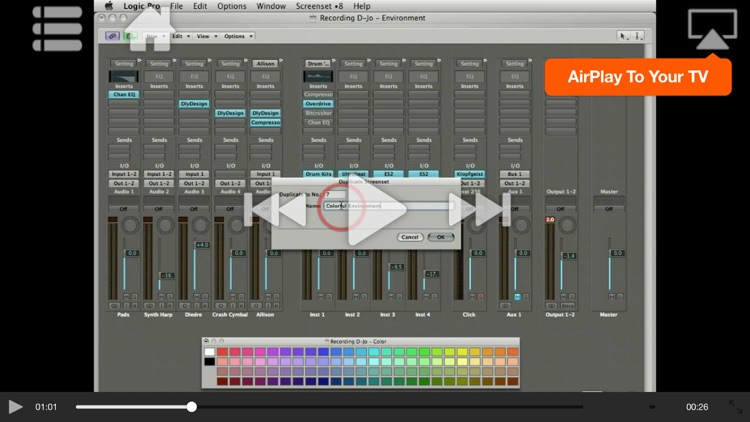Adjust the Output 1-2 pan knob
This screenshot has width=750, height=422.
point(567,225)
